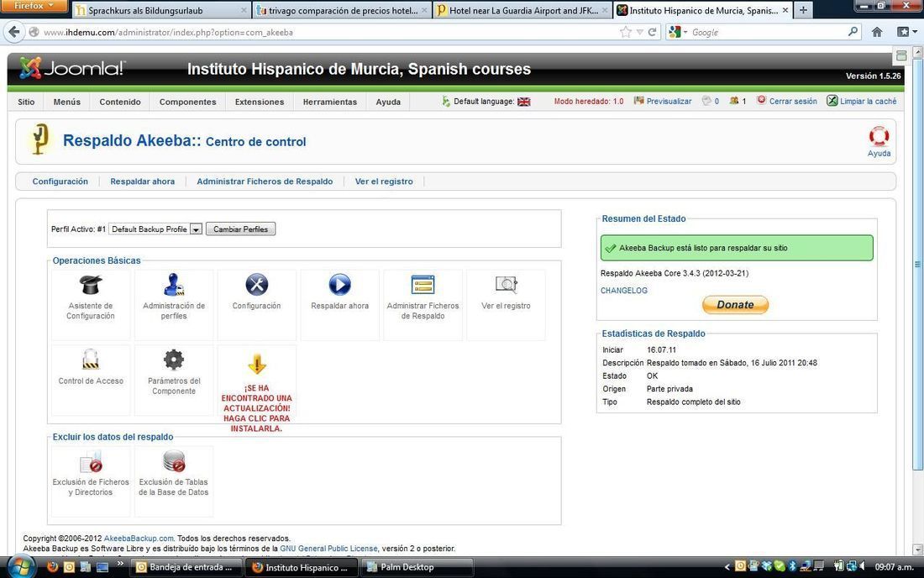This screenshot has width=924, height=578.
Task: Click Respaldar ahora in the submenu bar
Action: tap(143, 181)
